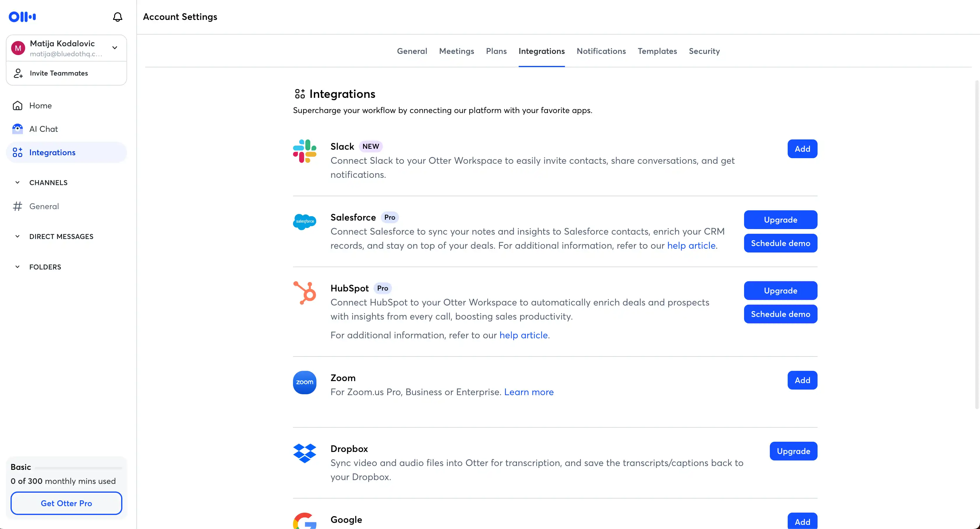The width and height of the screenshot is (980, 529).
Task: Open the Security settings tab
Action: [704, 51]
